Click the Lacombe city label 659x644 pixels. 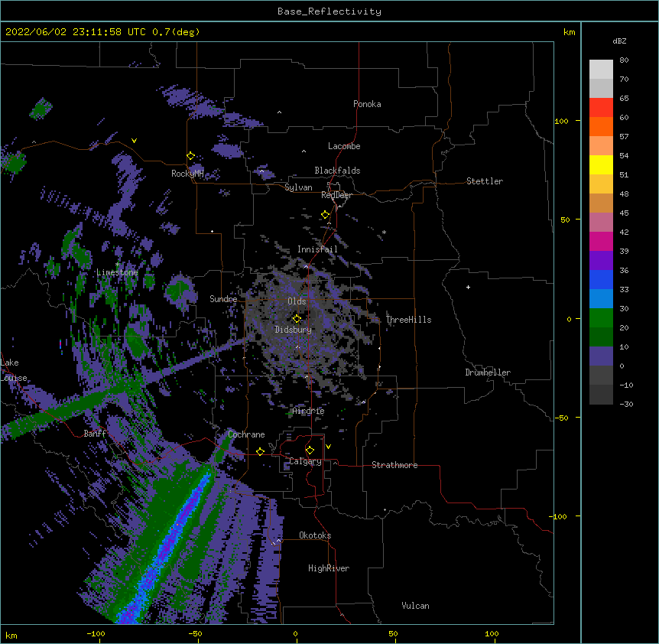344,146
